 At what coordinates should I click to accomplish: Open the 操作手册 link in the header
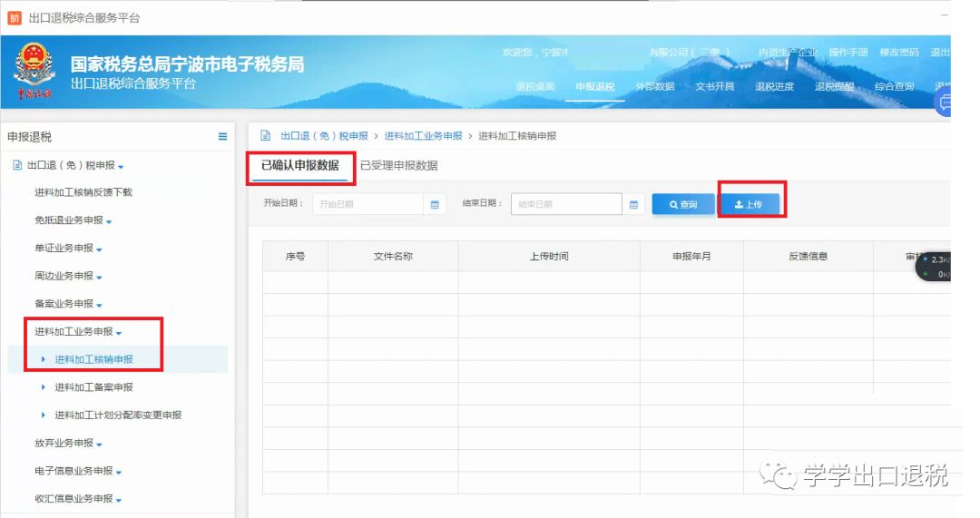pos(848,53)
